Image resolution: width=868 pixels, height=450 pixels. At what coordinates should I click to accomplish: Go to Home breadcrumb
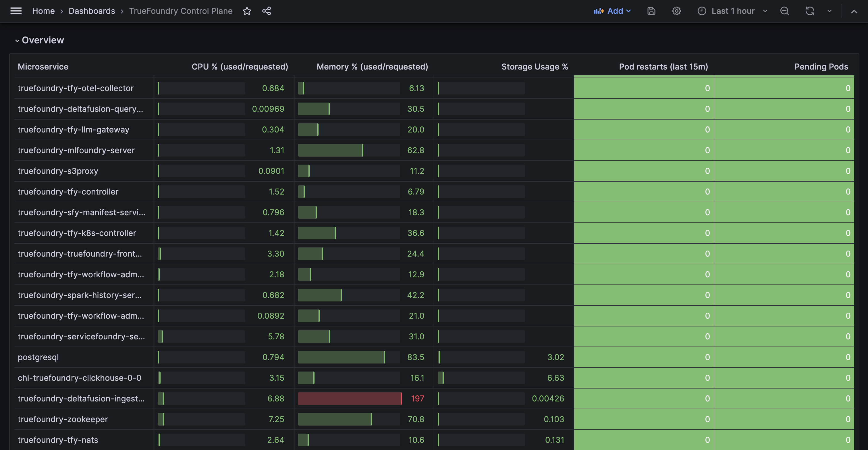coord(43,11)
